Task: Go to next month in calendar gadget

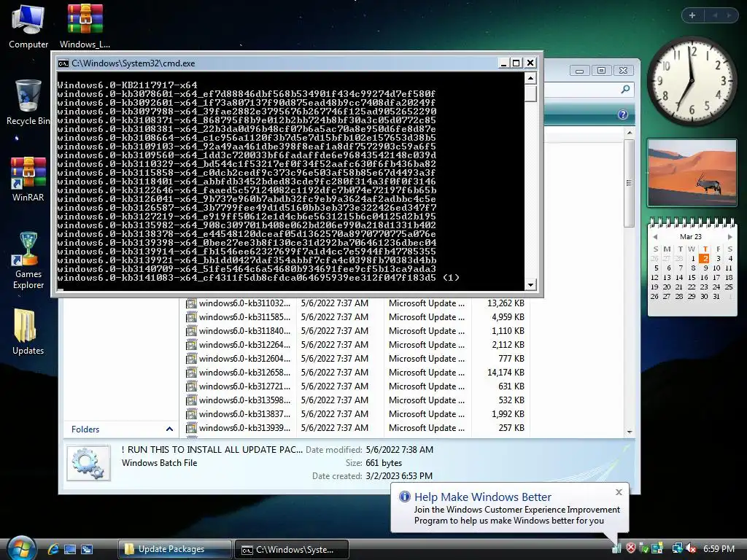Action: pyautogui.click(x=729, y=237)
